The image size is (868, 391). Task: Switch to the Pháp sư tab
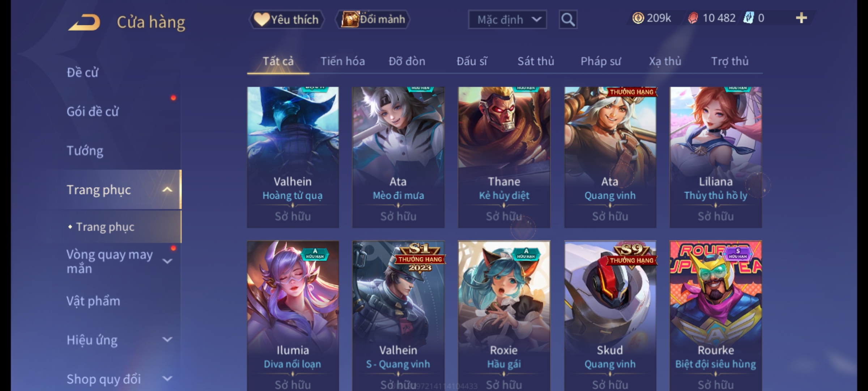600,62
